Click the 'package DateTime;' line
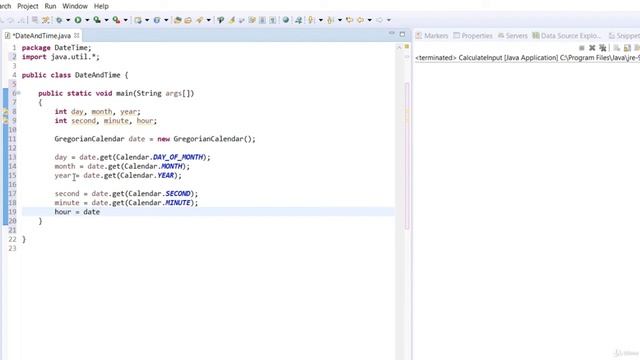This screenshot has height=360, width=640. [57, 48]
